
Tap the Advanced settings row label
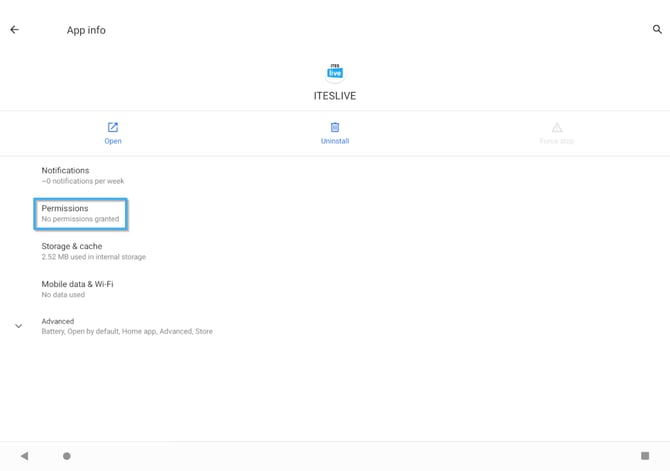coord(58,321)
